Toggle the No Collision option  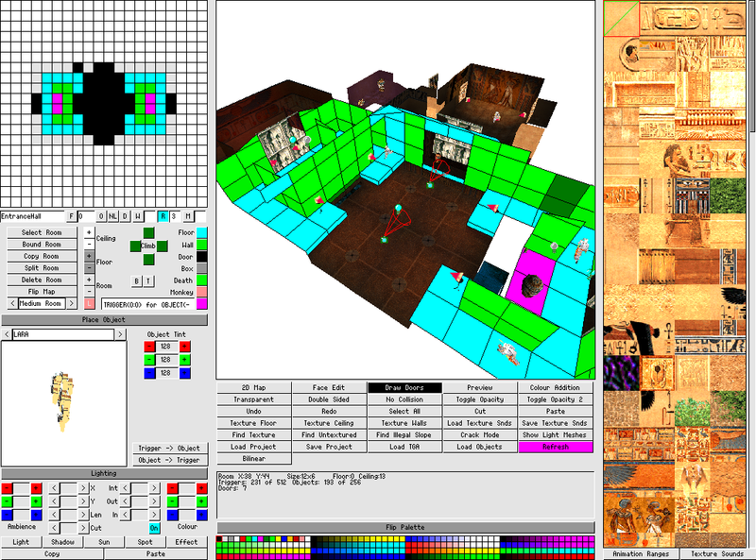coord(404,399)
